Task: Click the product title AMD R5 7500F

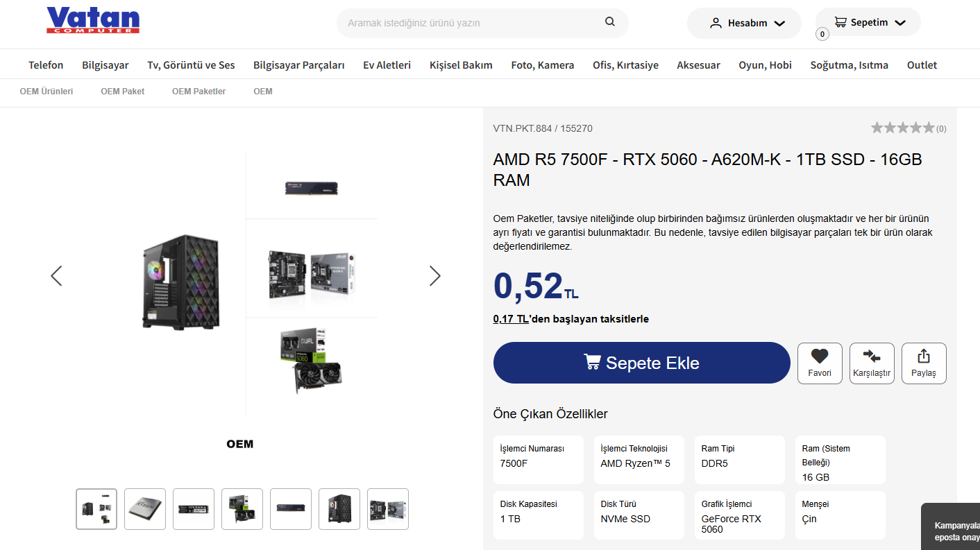Action: tap(707, 170)
